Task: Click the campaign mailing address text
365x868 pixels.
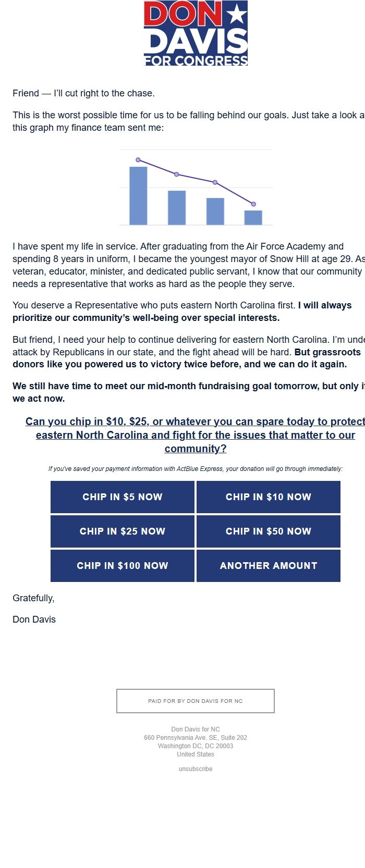Action: coord(196,738)
